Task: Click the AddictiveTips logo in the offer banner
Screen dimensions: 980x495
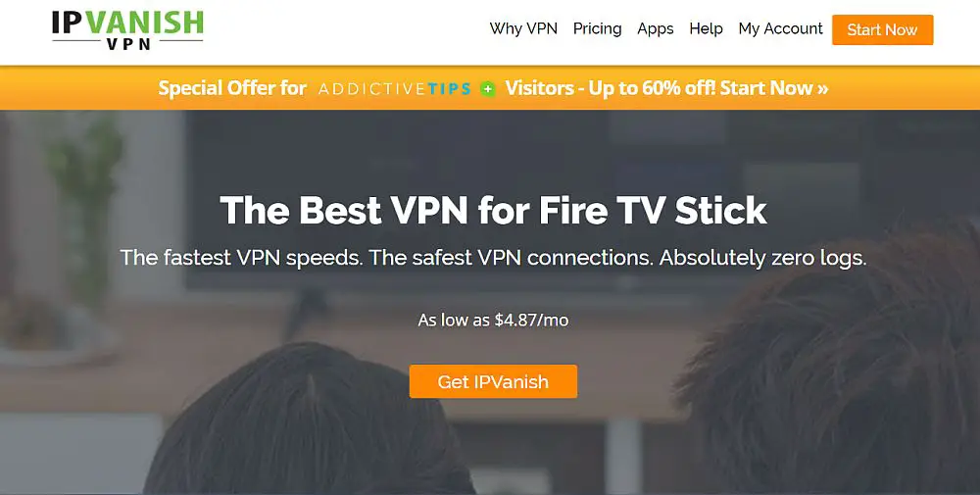Action: coord(394,89)
